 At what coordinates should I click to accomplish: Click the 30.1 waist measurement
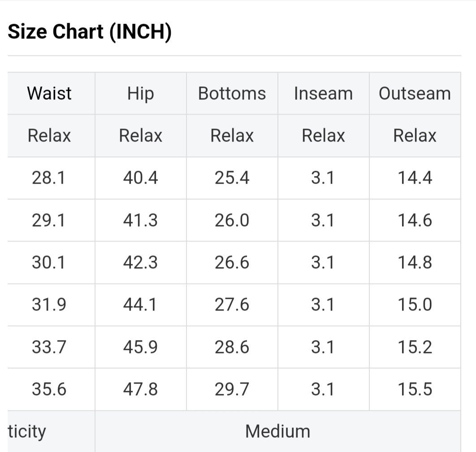(49, 263)
